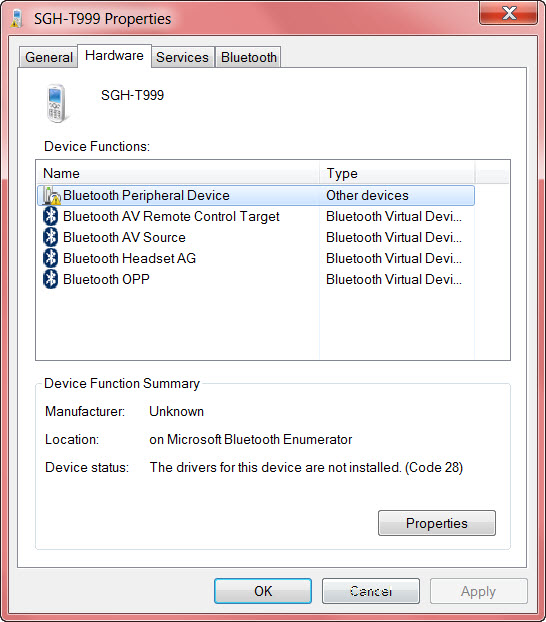Click the Device Functions label
546x622 pixels.
coord(97,146)
